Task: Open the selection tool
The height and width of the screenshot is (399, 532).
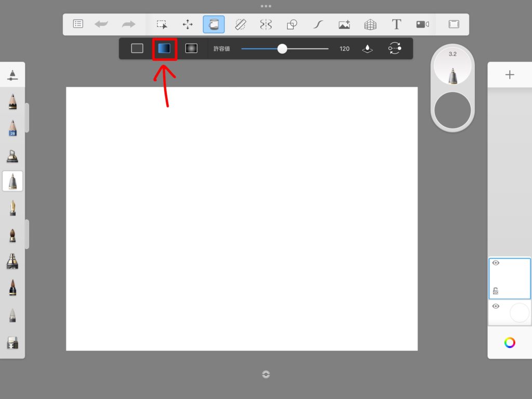Action: tap(162, 24)
